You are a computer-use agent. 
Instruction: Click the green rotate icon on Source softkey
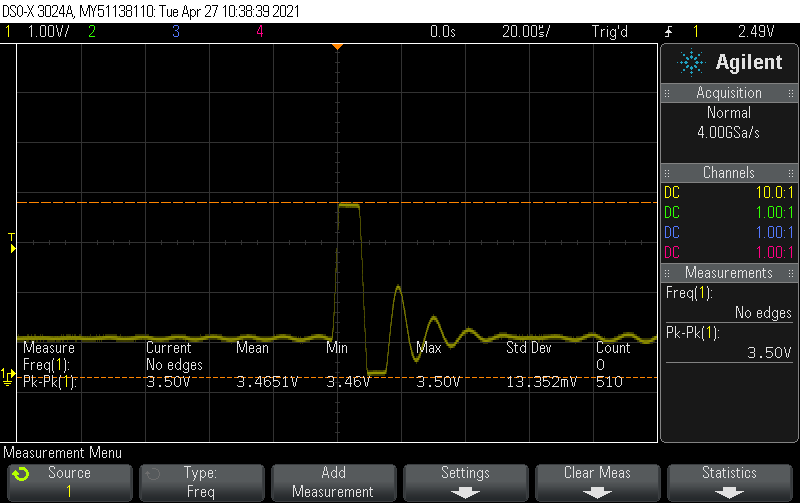(21, 474)
